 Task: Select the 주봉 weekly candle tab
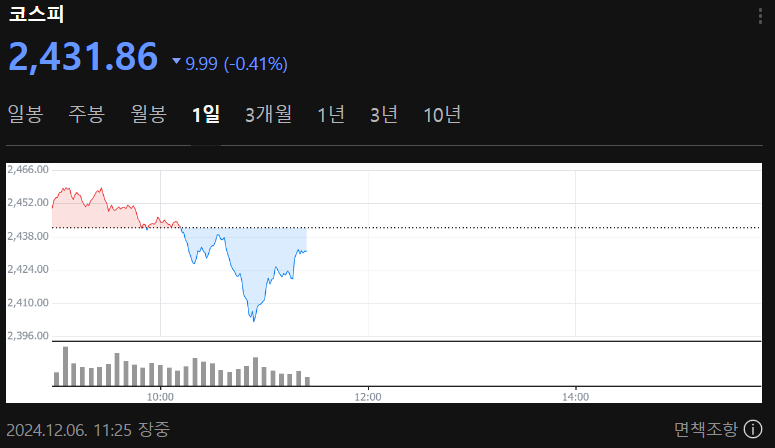86,115
